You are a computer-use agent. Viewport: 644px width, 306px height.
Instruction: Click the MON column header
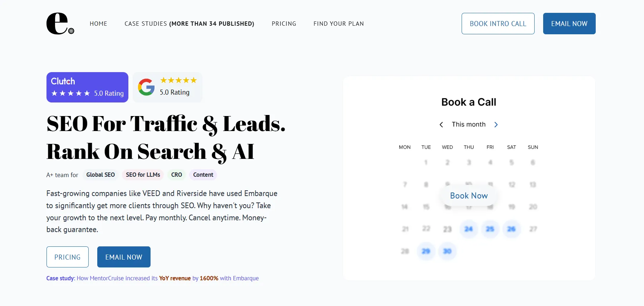(x=405, y=147)
